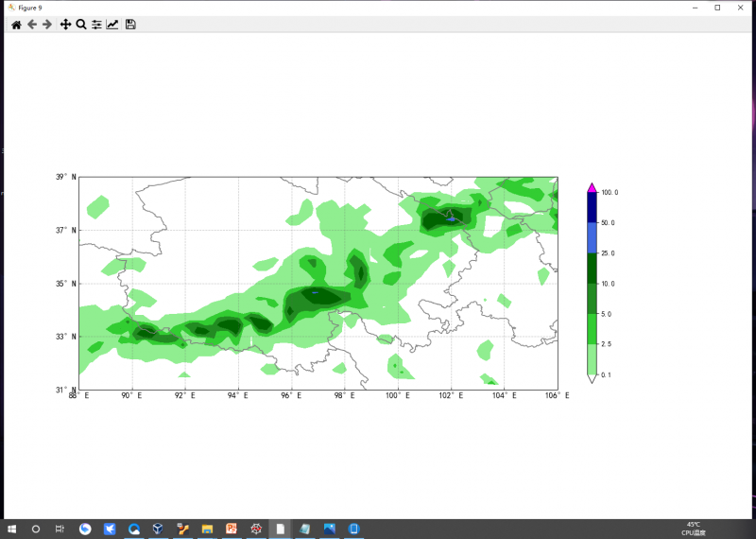756x539 pixels.
Task: Click the light green 0.1–2.5 colorbar band
Action: pos(592,359)
